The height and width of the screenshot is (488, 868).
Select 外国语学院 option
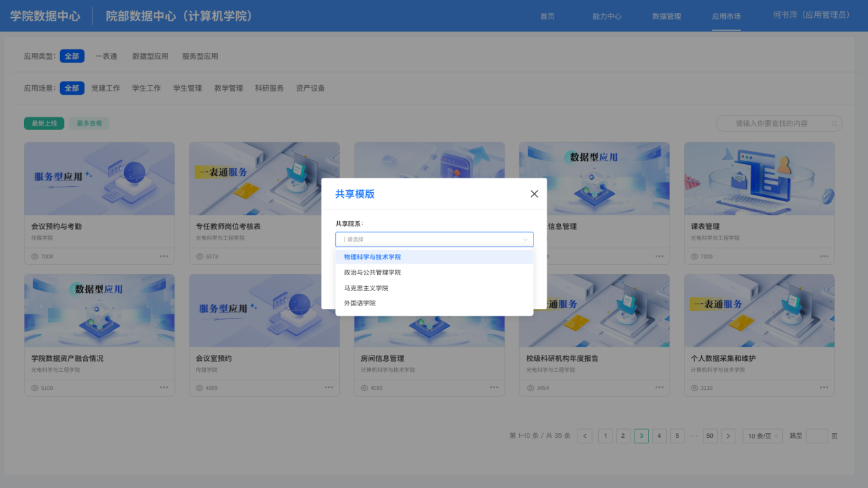[434, 303]
